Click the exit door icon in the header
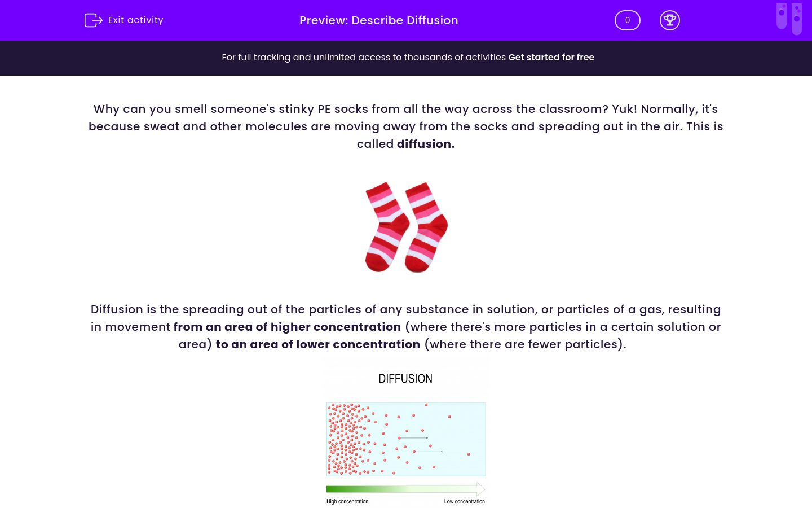The width and height of the screenshot is (812, 508). (x=92, y=20)
